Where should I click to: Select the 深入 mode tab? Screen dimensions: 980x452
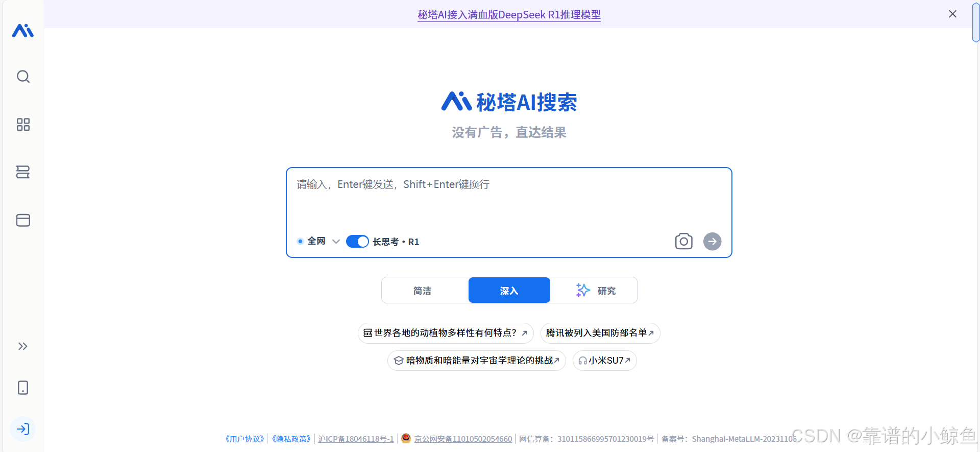tap(509, 291)
